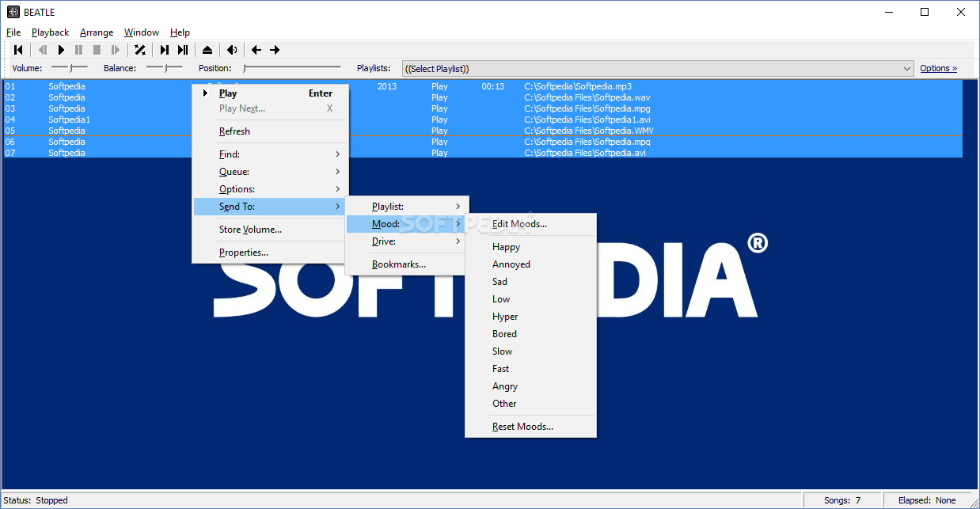
Task: Open the Select Playlist dropdown
Action: tap(658, 69)
